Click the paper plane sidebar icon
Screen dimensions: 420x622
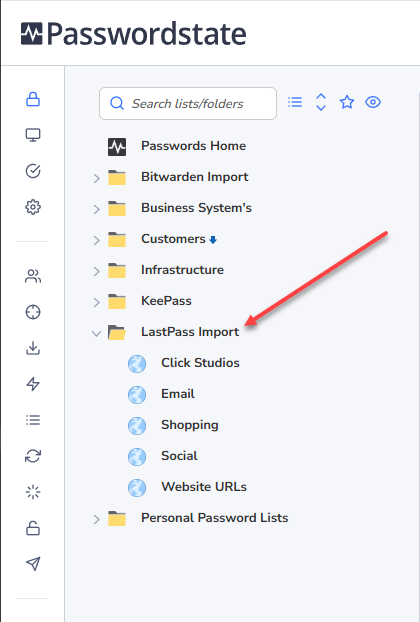pyautogui.click(x=33, y=564)
